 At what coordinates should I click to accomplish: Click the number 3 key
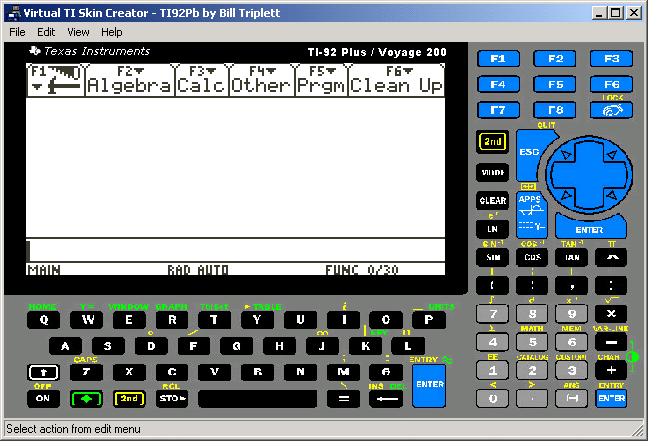coord(572,370)
